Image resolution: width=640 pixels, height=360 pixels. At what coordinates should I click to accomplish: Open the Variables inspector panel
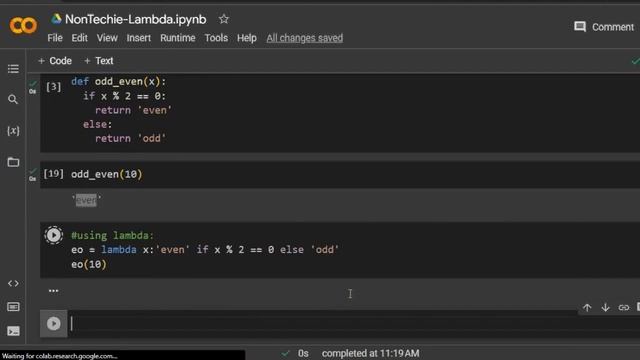point(13,131)
